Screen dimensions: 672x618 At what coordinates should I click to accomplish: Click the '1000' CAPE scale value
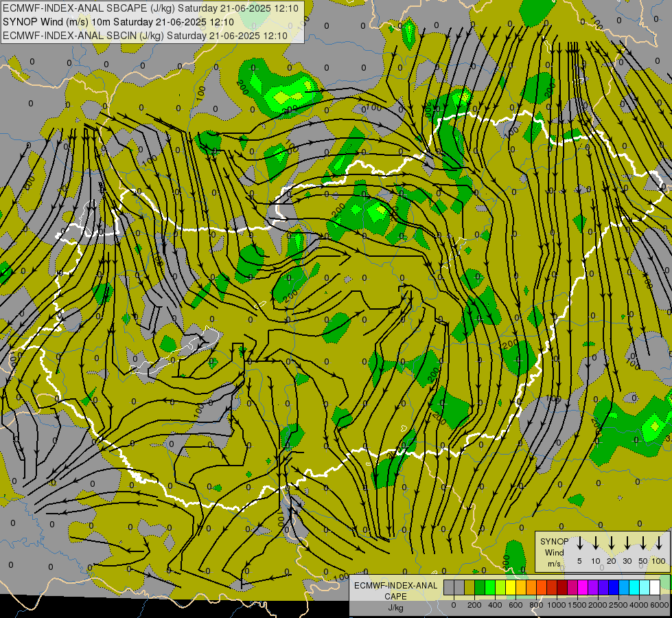[x=557, y=605]
